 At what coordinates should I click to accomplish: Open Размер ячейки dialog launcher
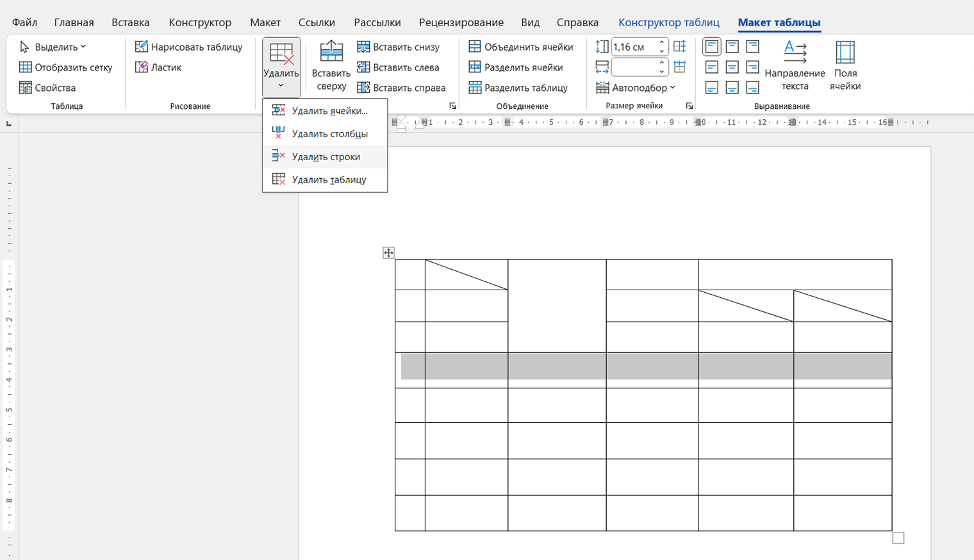coord(689,106)
